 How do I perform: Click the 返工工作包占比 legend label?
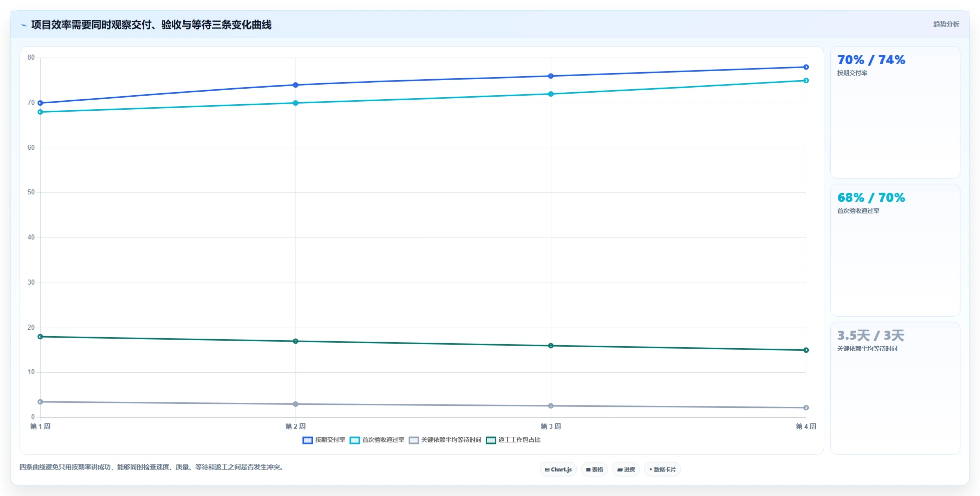[x=519, y=440]
